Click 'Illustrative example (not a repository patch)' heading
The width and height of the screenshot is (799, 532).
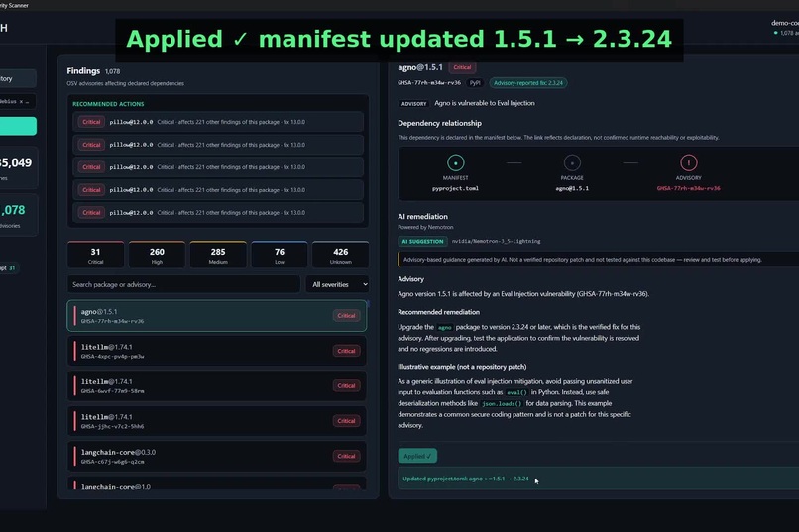coord(462,367)
